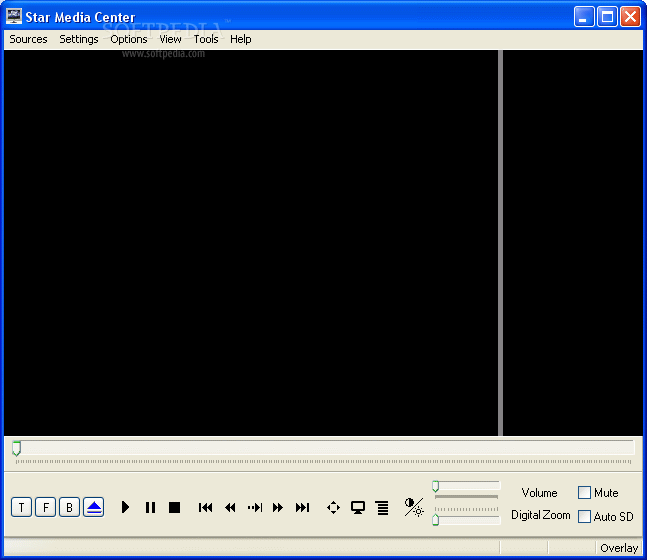The width and height of the screenshot is (647, 560).
Task: Enable the Mute checkbox
Action: click(584, 492)
